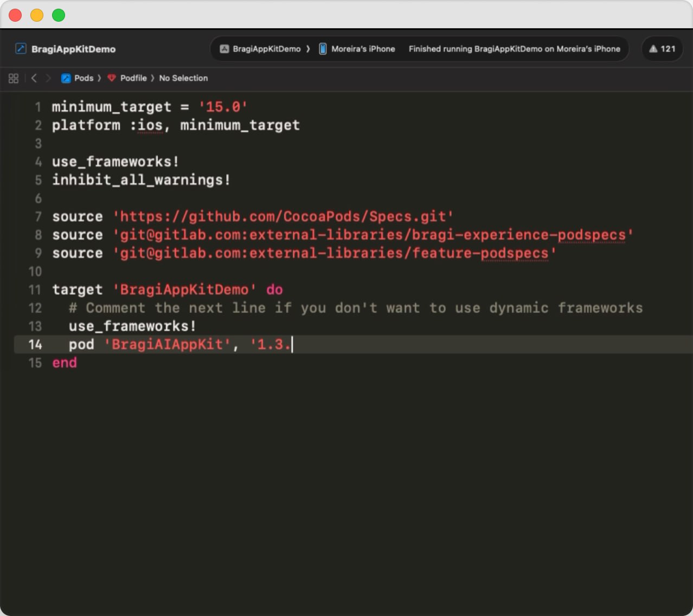Zoom the window with the green button

coord(59,15)
